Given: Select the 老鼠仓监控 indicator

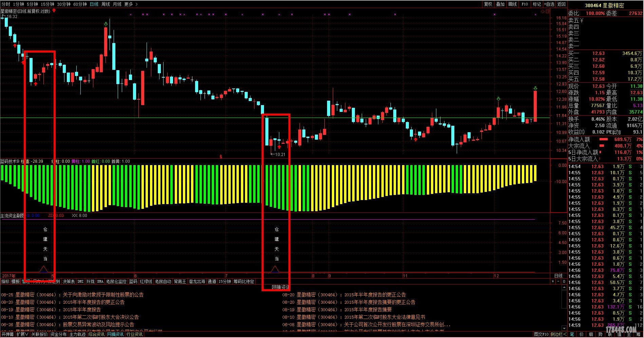Looking at the screenshot, I should pyautogui.click(x=116, y=281).
